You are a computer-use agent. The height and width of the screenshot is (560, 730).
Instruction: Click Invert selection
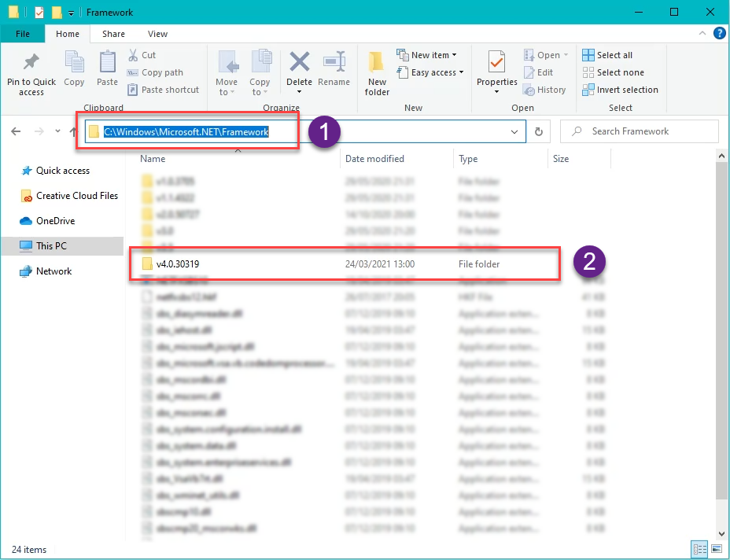click(x=621, y=90)
